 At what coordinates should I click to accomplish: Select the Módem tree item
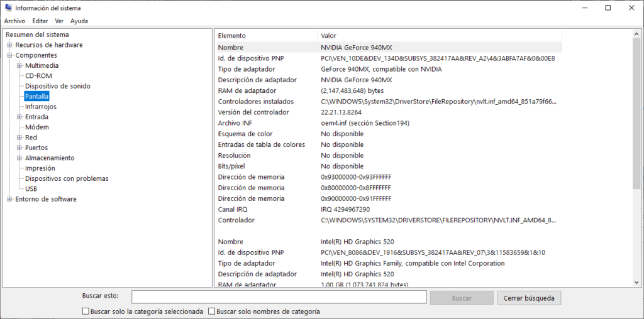click(x=37, y=127)
